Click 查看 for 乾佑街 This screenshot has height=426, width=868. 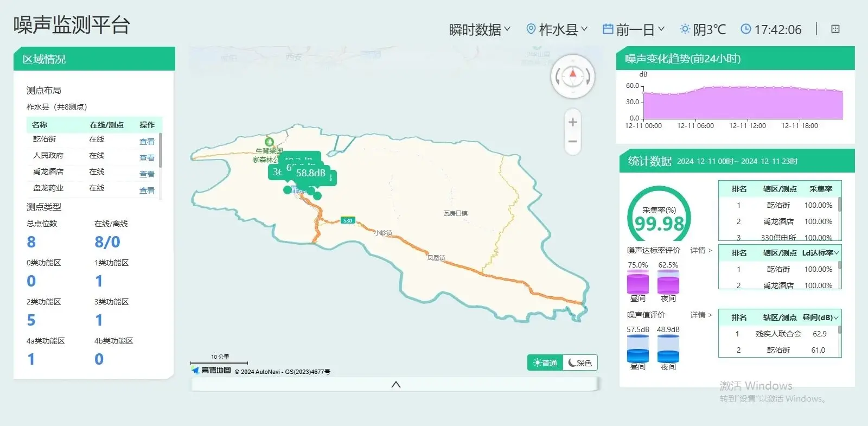[147, 142]
